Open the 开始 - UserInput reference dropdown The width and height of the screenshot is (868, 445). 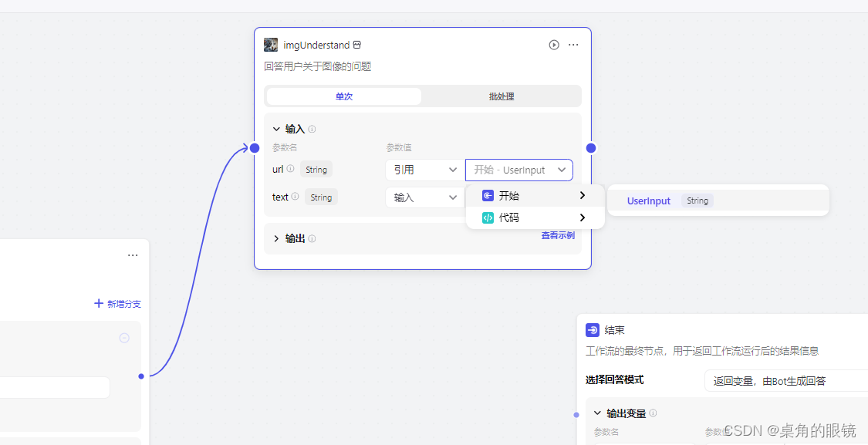pyautogui.click(x=519, y=170)
